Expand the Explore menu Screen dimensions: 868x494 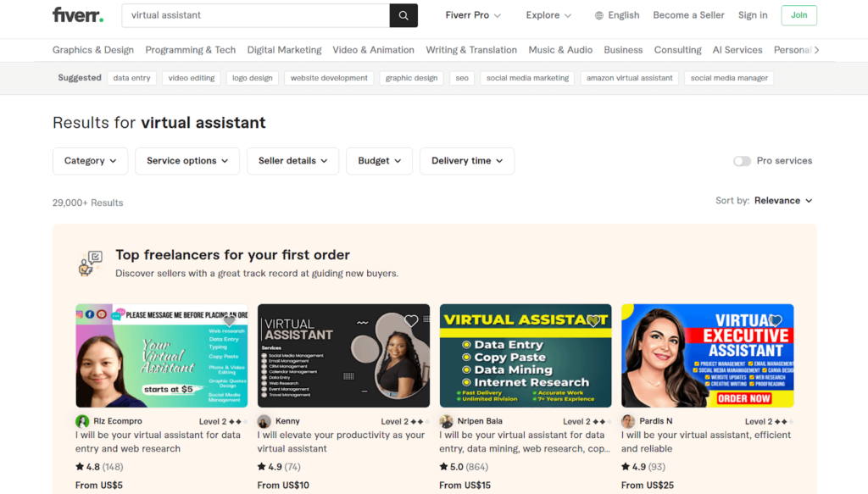(548, 15)
